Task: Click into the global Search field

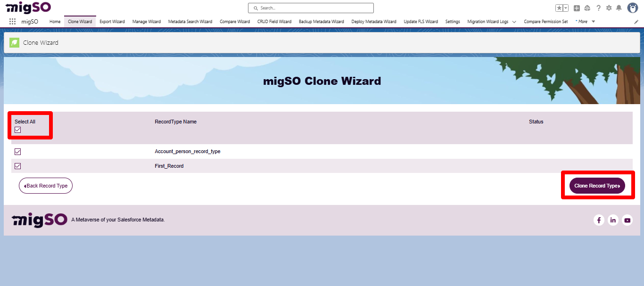Action: coord(311,8)
